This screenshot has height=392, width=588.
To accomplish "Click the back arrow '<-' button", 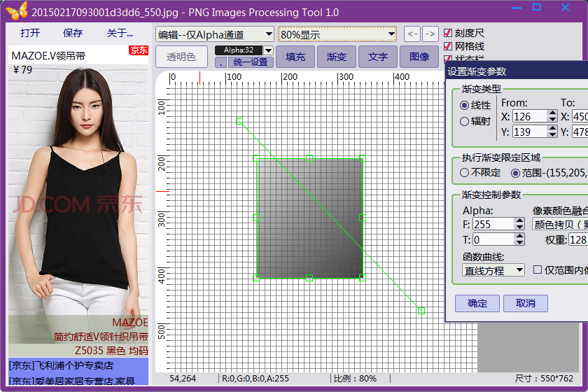I will click(x=412, y=34).
